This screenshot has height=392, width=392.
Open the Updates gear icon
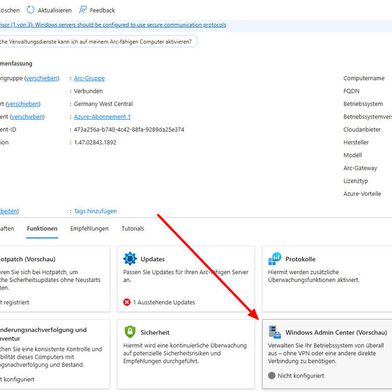pos(130,259)
